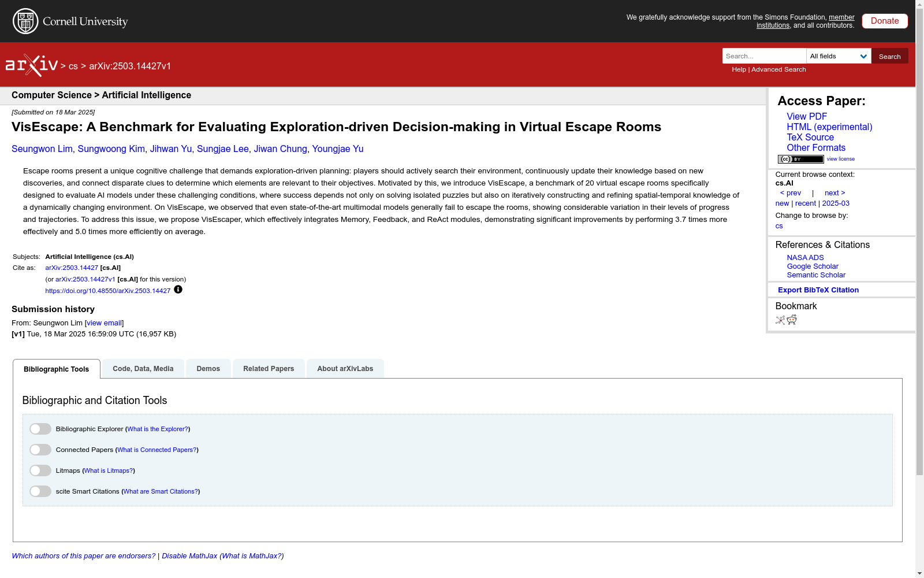
Task: Click member institutions link in header
Action: (x=806, y=21)
